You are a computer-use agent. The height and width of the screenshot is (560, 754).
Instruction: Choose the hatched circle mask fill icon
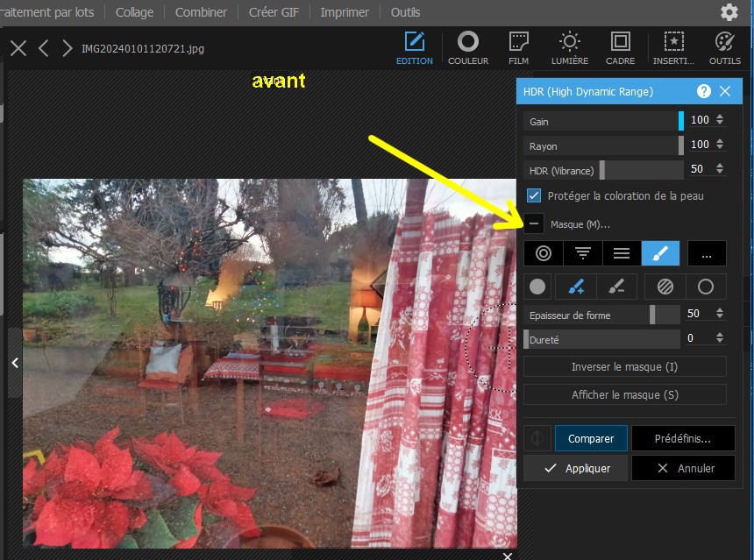pos(665,287)
